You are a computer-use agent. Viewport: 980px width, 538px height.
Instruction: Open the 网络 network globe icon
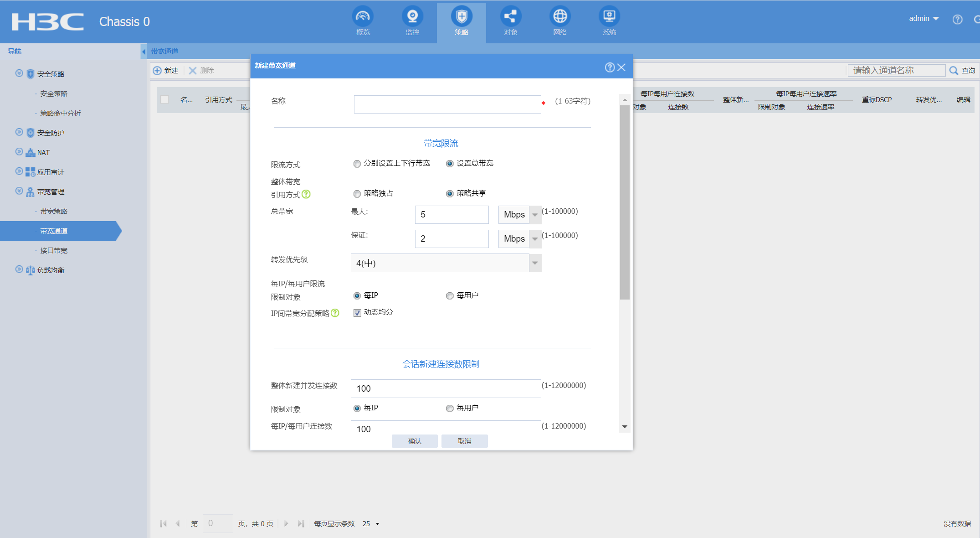coord(559,17)
